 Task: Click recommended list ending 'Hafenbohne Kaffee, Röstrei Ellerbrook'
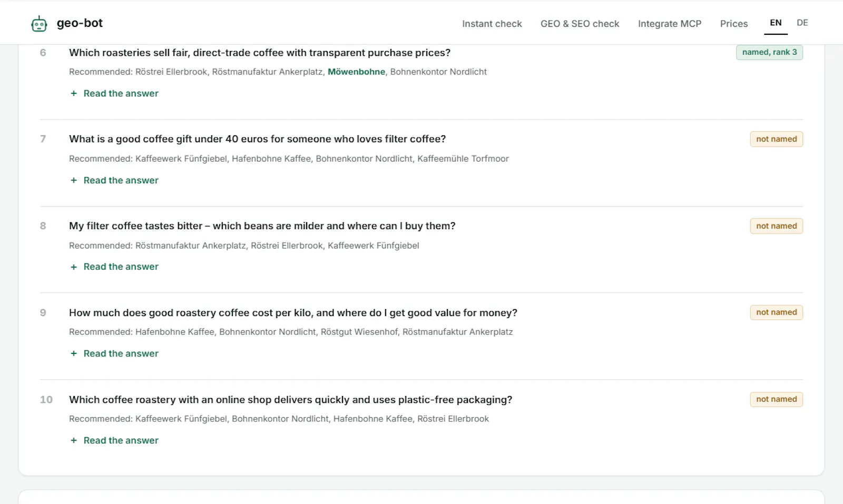coord(279,419)
